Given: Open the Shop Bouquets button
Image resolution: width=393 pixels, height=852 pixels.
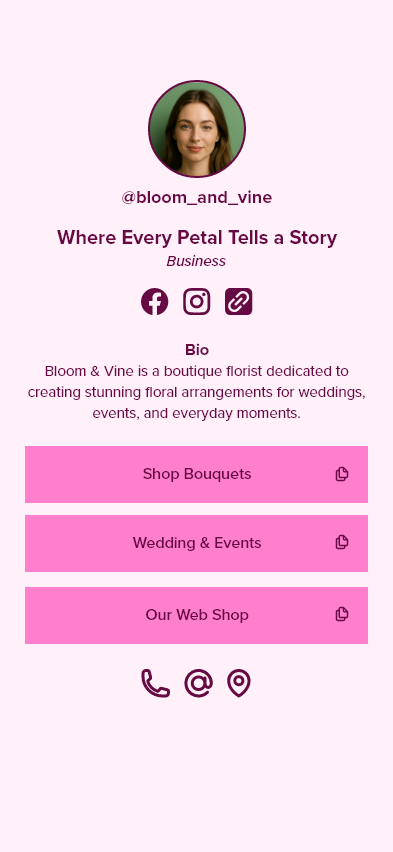Looking at the screenshot, I should 196,474.
